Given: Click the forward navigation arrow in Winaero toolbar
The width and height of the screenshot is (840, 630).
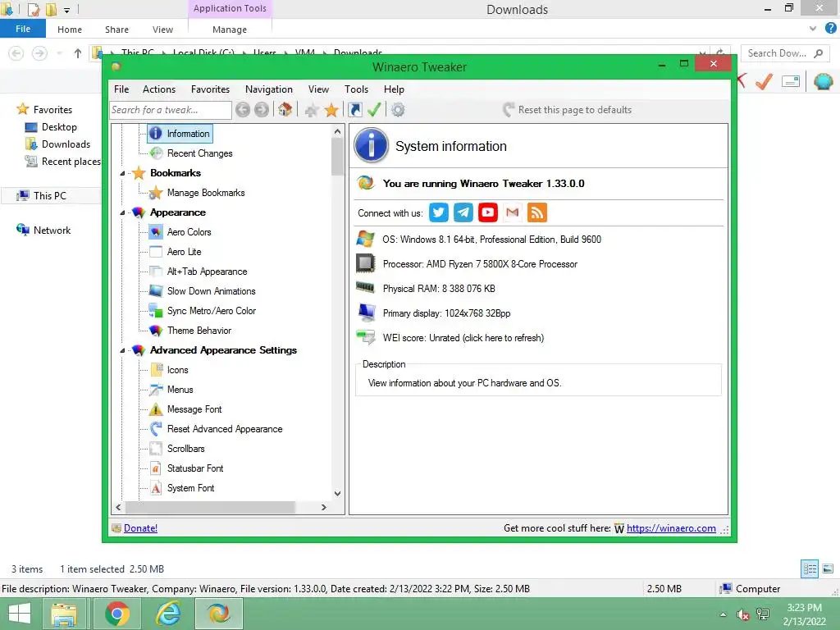Looking at the screenshot, I should (x=262, y=110).
